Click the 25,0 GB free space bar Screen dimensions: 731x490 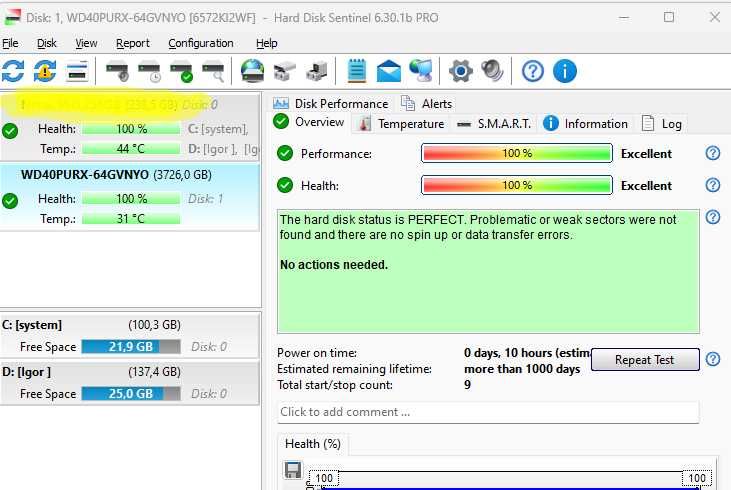coord(131,394)
